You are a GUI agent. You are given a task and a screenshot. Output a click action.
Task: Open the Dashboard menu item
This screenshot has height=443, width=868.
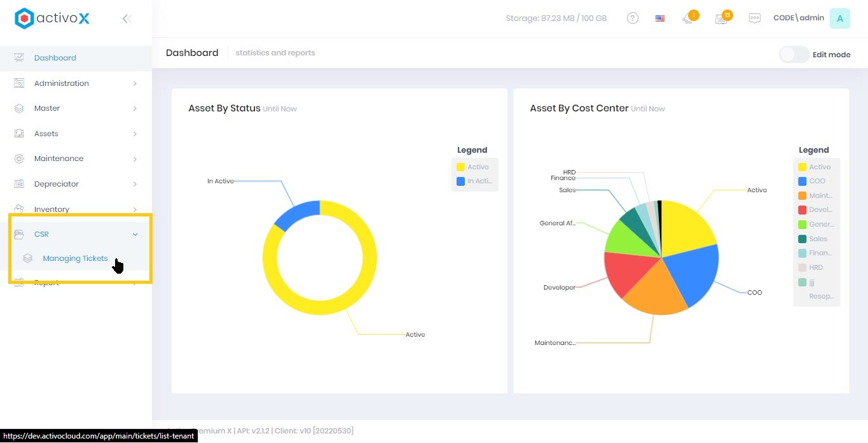[55, 58]
